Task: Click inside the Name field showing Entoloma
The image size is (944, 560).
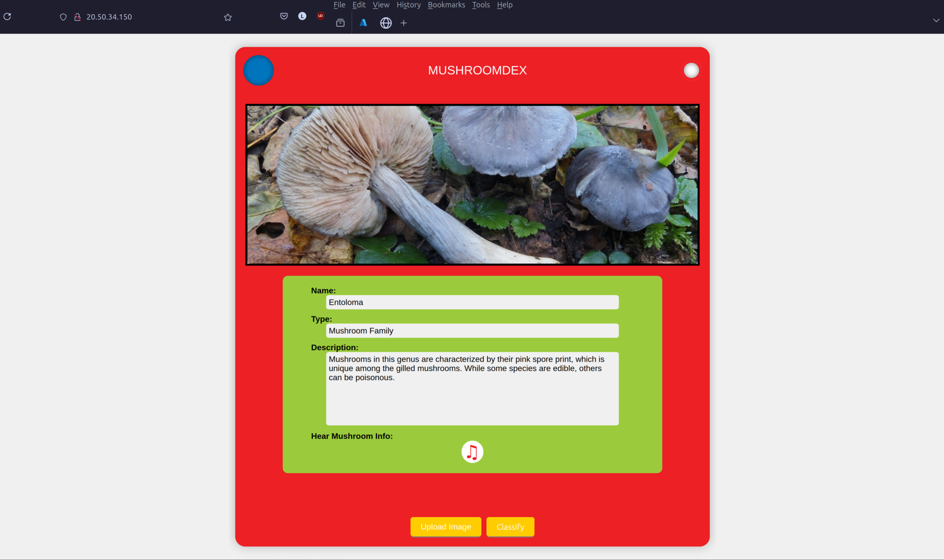Action: (x=472, y=302)
